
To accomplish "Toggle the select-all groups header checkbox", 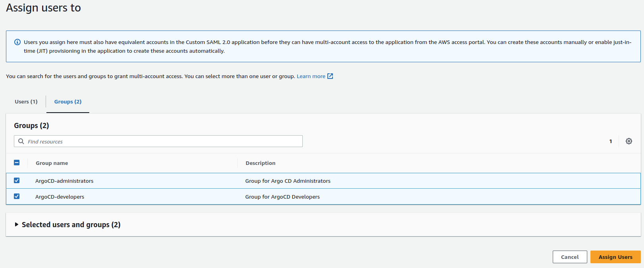I will point(17,163).
